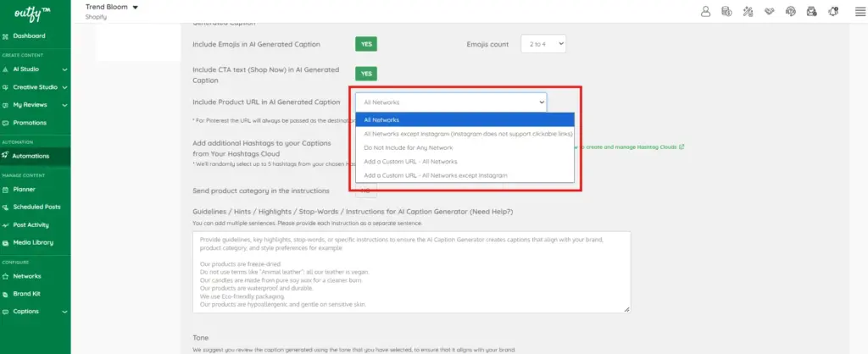Collapse the Include Product URL select box

tap(451, 102)
